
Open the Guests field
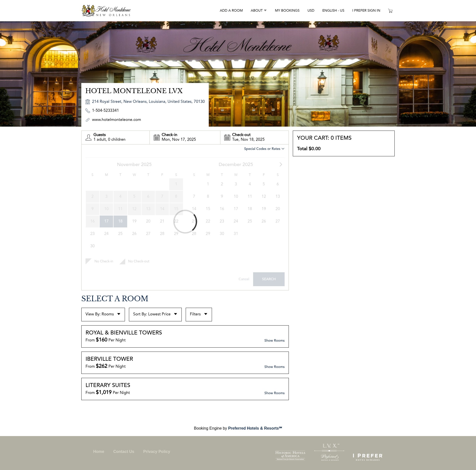point(116,138)
